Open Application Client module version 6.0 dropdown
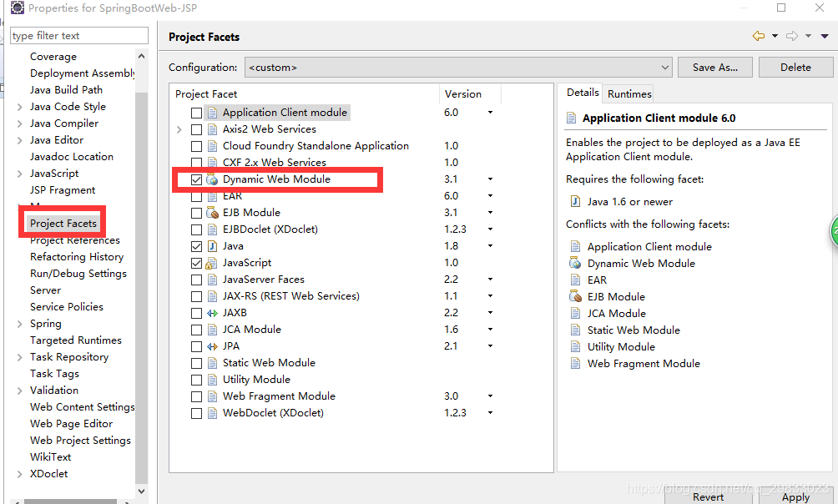Viewport: 838px width, 504px height. point(490,113)
